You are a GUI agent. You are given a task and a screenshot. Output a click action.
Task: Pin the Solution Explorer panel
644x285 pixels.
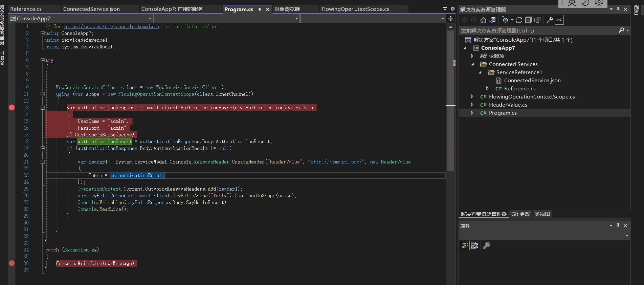click(x=618, y=9)
